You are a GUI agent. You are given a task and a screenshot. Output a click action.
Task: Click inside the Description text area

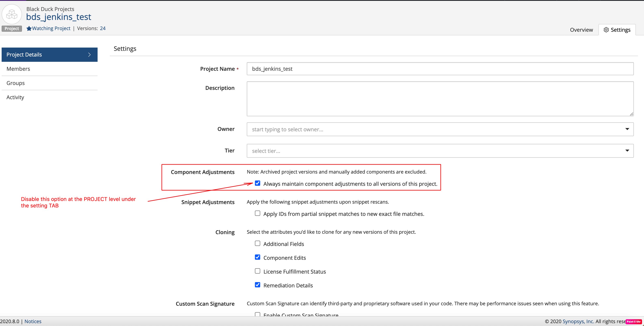(x=440, y=99)
